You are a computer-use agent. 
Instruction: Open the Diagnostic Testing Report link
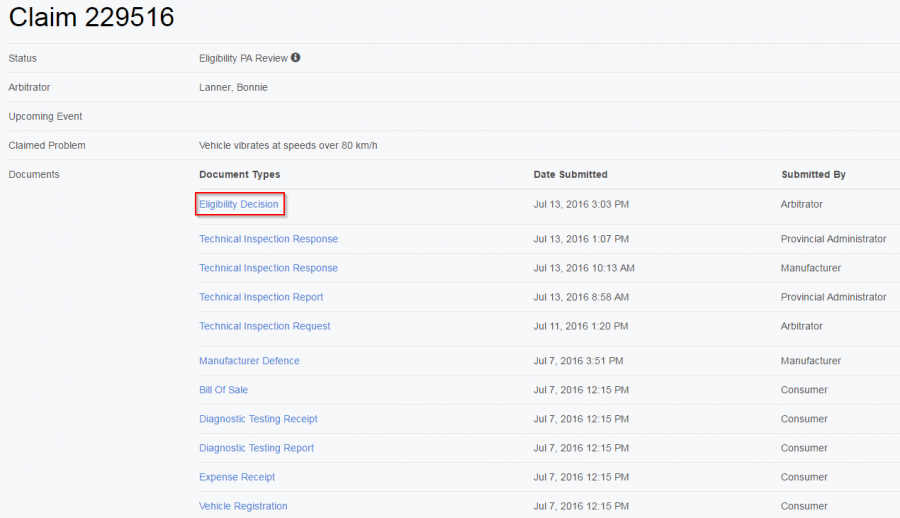[256, 448]
